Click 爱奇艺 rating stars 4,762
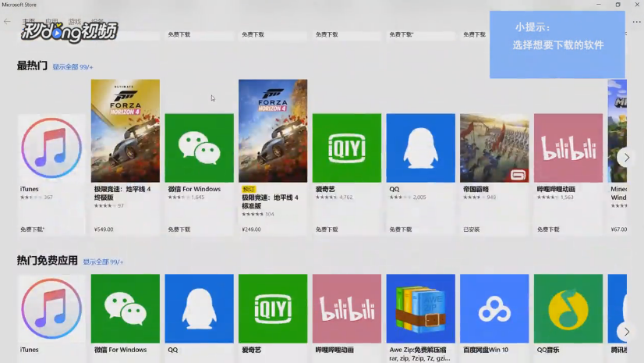The width and height of the screenshot is (644, 363). [334, 198]
